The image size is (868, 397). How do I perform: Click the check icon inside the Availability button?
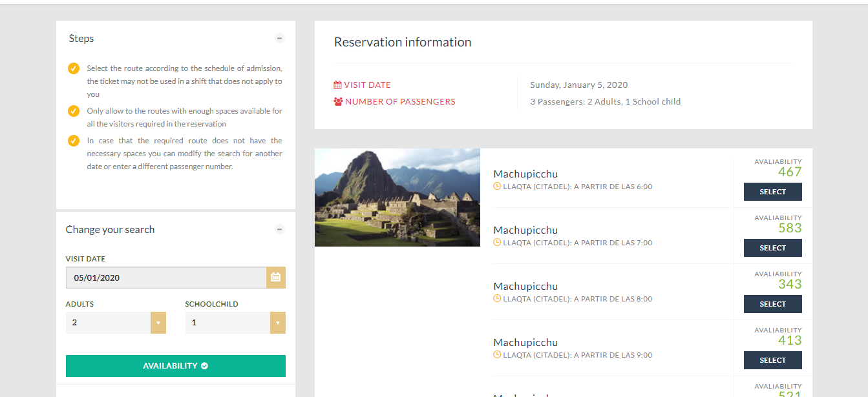tap(204, 366)
